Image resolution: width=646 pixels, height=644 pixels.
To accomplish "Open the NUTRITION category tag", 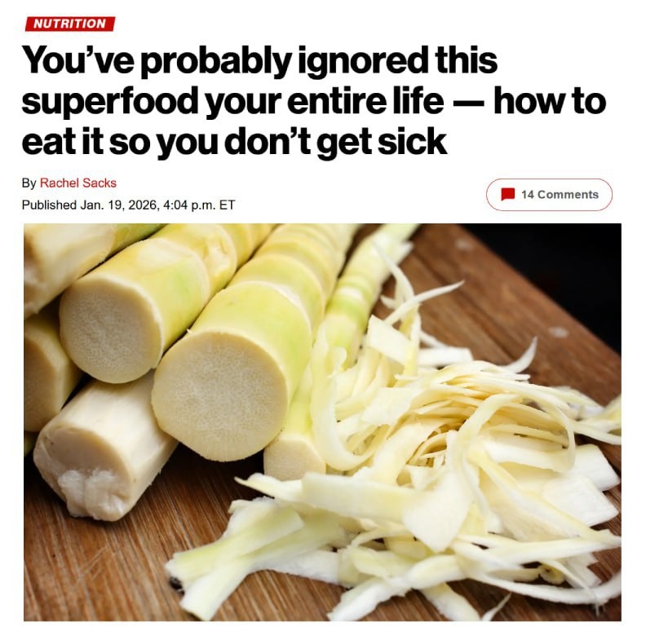I will pos(70,24).
